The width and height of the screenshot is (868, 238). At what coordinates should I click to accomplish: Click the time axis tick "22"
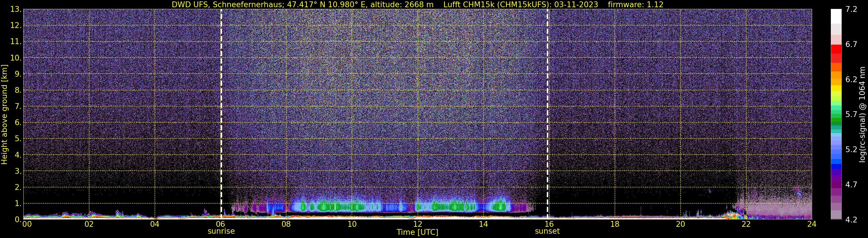pyautogui.click(x=746, y=224)
